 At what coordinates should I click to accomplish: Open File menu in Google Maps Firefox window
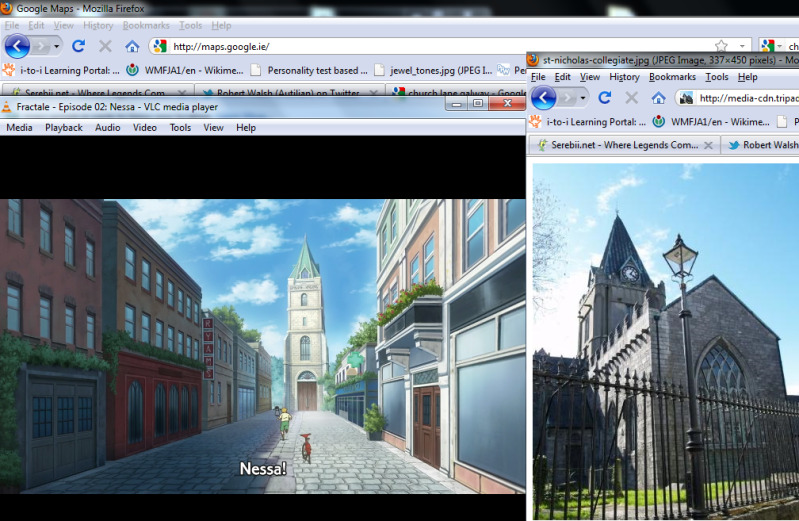[x=12, y=25]
